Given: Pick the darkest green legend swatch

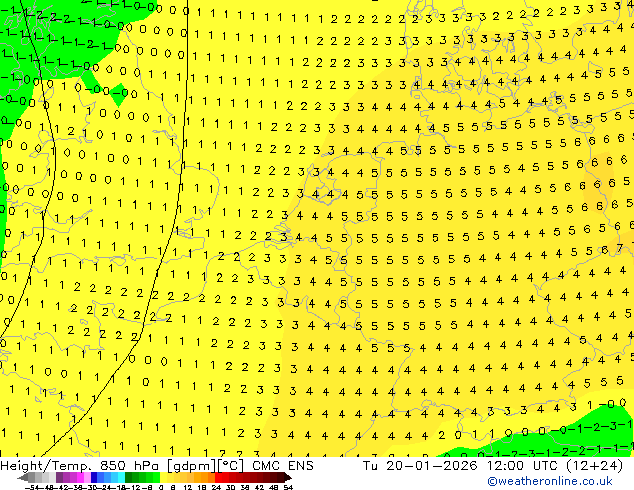Looking at the screenshot, I should coord(129,477).
